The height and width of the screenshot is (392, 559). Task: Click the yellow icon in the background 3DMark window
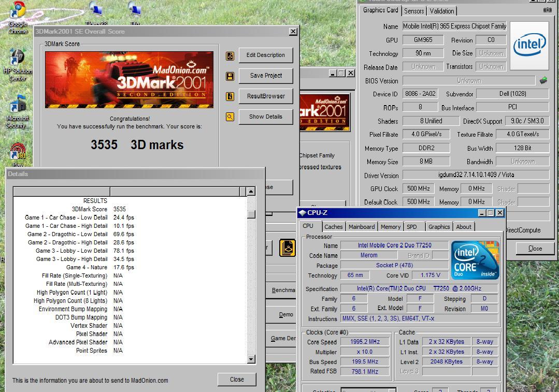[x=288, y=248]
